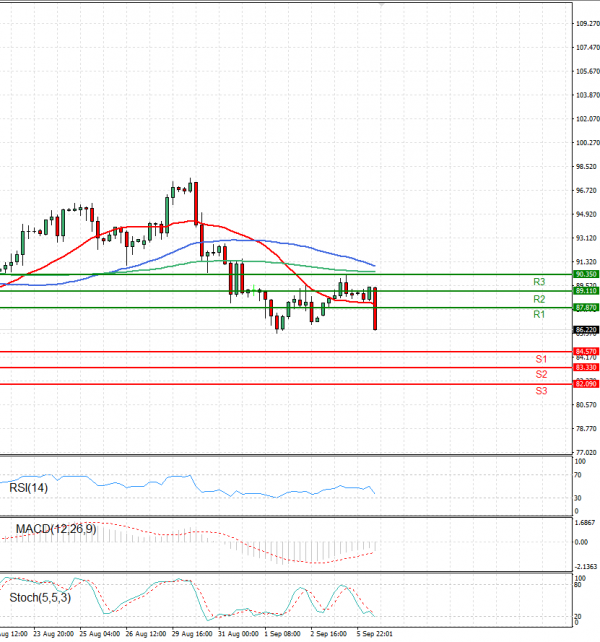Screen dimensions: 600x642
Task: Click the 29 Aug 16:00 time label
Action: click(x=192, y=634)
